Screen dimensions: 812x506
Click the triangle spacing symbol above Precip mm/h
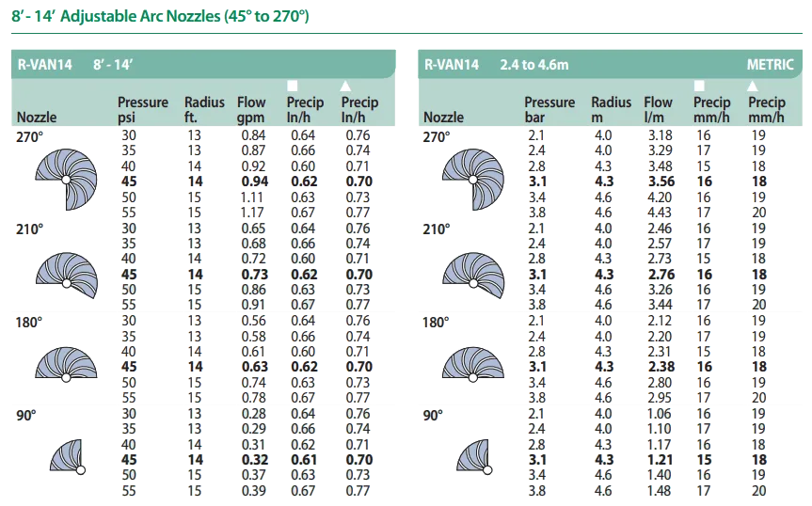point(753,86)
